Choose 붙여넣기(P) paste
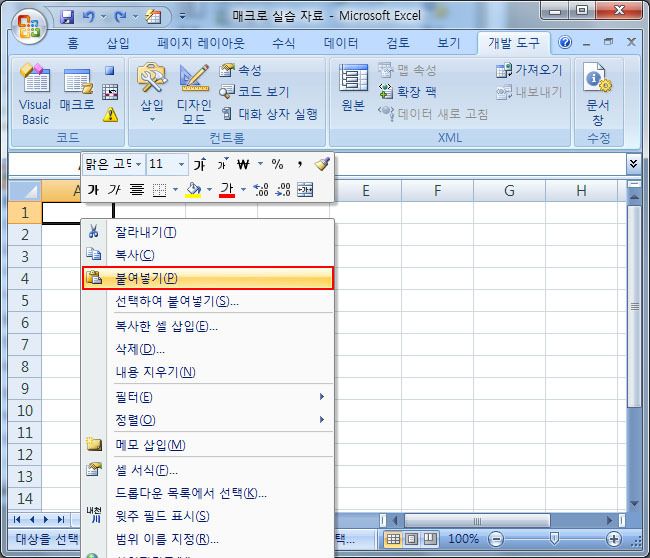The height and width of the screenshot is (558, 650). click(x=208, y=278)
